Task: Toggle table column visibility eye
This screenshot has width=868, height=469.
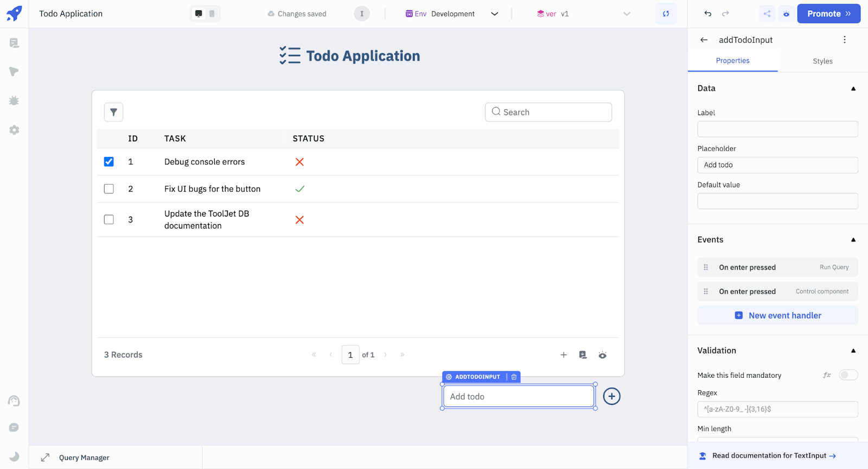Action: tap(602, 355)
